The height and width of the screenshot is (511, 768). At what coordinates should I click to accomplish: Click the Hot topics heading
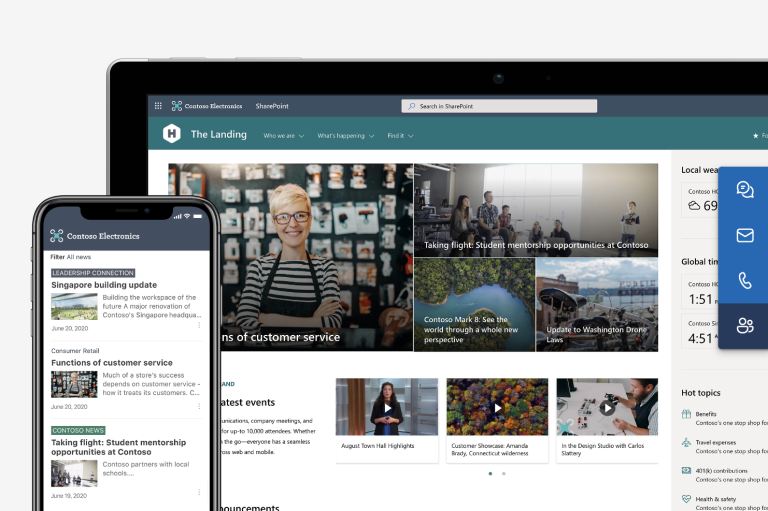[x=700, y=393]
